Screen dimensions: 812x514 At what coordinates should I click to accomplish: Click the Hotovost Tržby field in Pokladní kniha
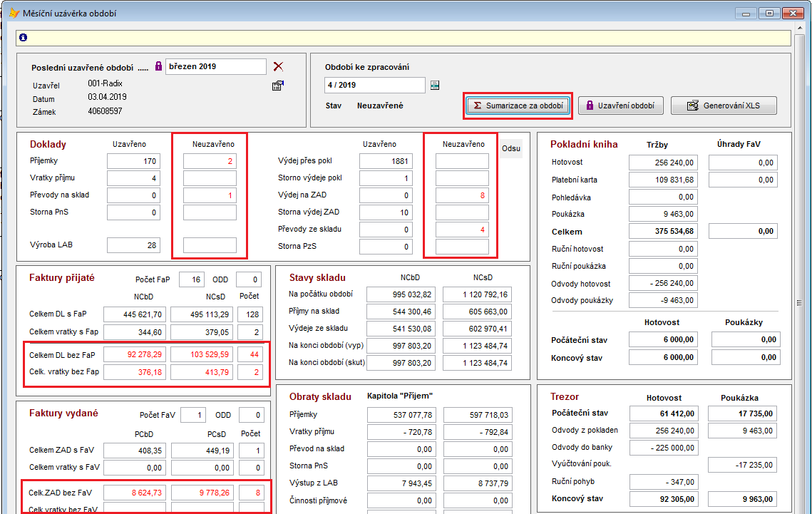[x=662, y=163]
